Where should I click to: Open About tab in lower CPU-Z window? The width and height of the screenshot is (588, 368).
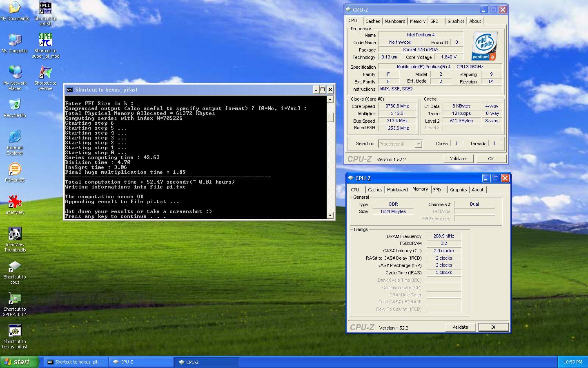(477, 190)
